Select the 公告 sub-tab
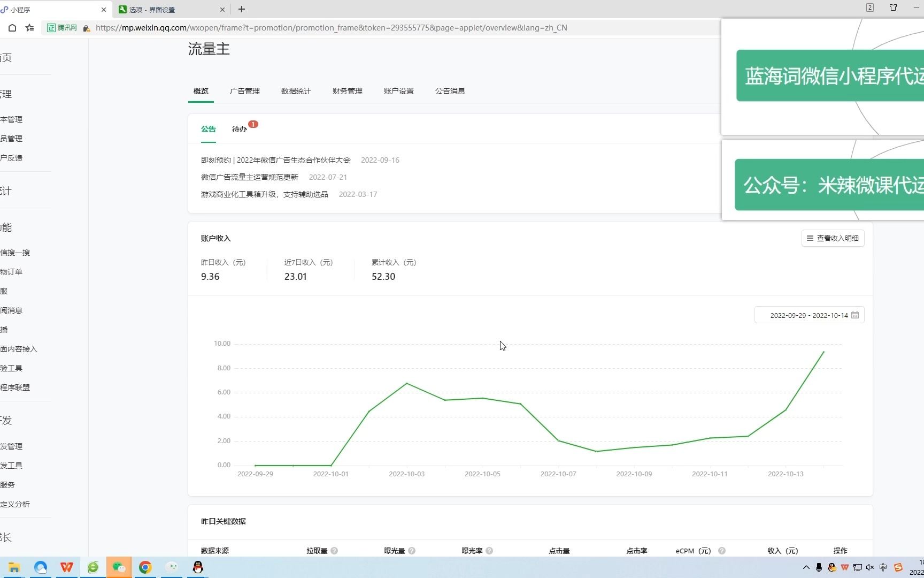924x578 pixels. [209, 129]
